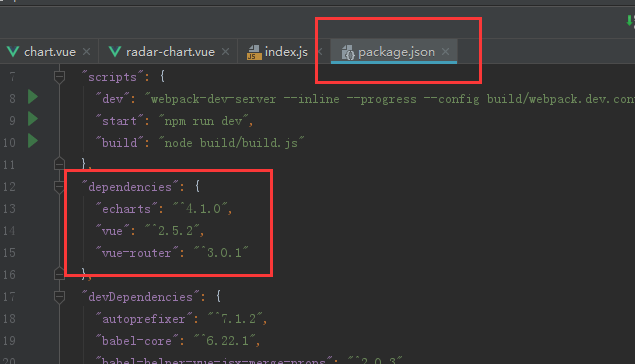Click the green update arrow at top right

coord(630,21)
